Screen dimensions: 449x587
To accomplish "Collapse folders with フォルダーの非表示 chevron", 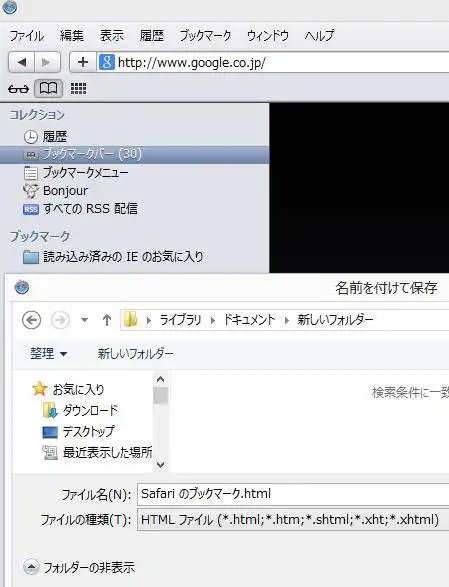I will (31, 568).
